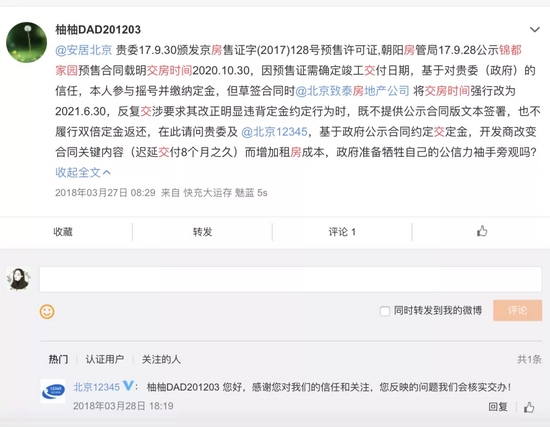Click the 北京12345 verified V badge
This screenshot has width=550, height=427.
(x=128, y=386)
